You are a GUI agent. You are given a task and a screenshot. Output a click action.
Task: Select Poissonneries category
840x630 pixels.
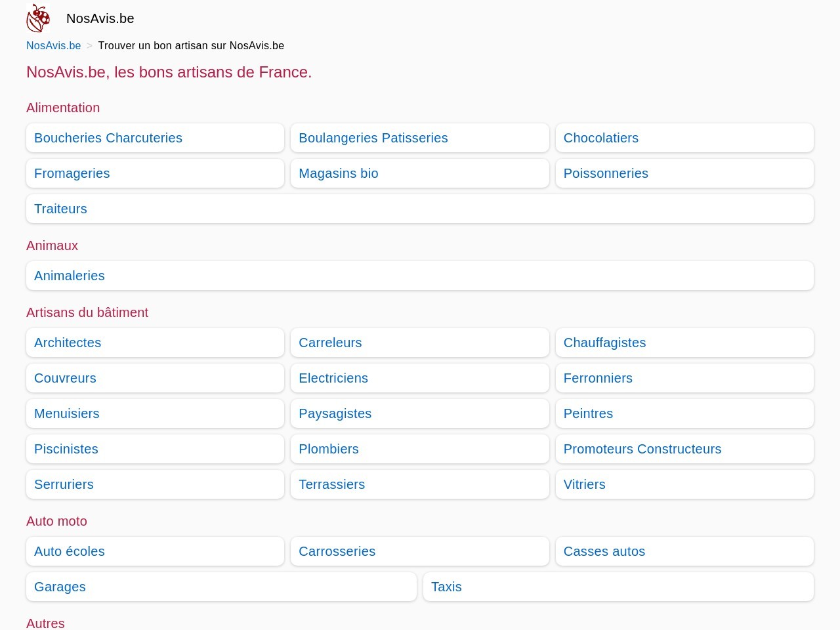coord(684,173)
